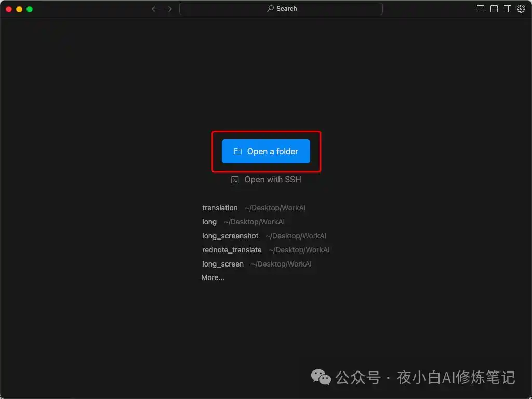532x399 pixels.
Task: Toggle the right sidebar layout icon
Action: [x=507, y=8]
